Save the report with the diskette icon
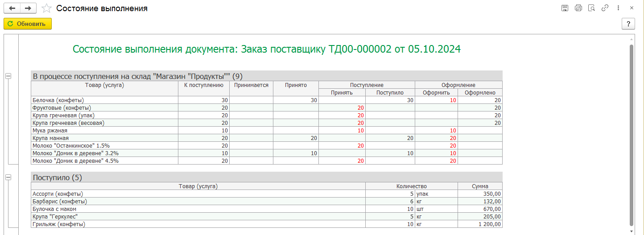 point(565,8)
